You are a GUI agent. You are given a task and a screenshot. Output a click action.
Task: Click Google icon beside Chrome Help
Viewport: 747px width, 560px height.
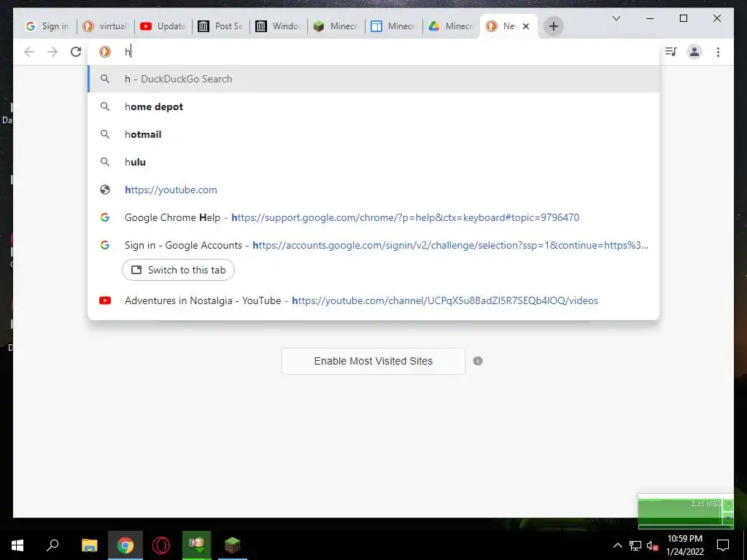(105, 217)
